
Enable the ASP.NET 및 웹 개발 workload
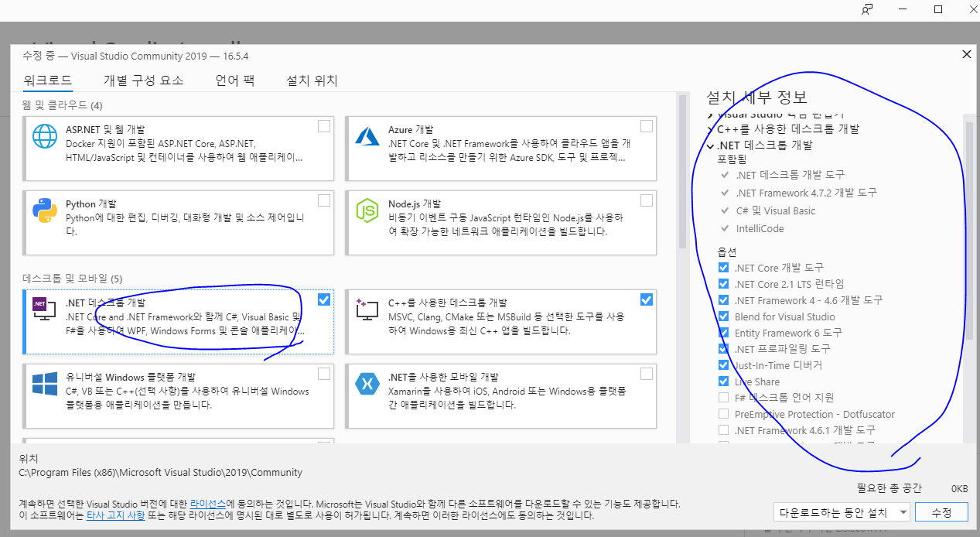pyautogui.click(x=324, y=125)
